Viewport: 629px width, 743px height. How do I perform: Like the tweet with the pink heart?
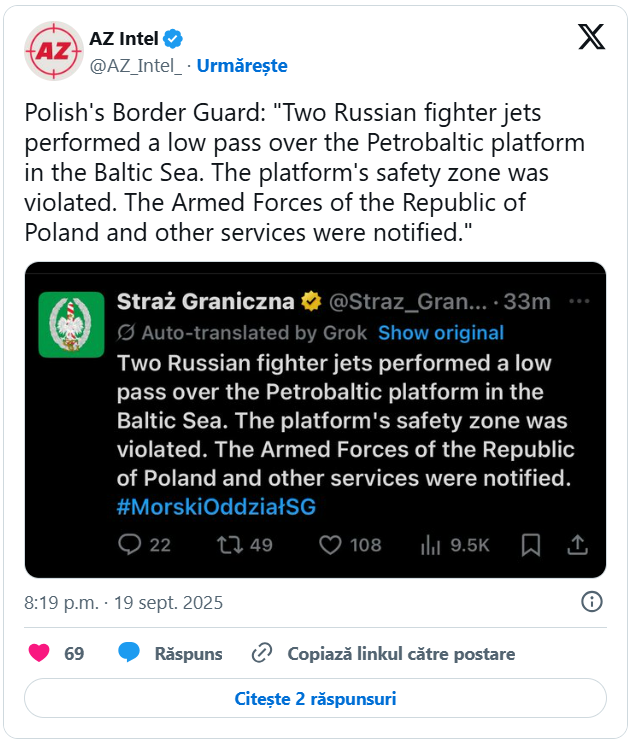tap(39, 653)
